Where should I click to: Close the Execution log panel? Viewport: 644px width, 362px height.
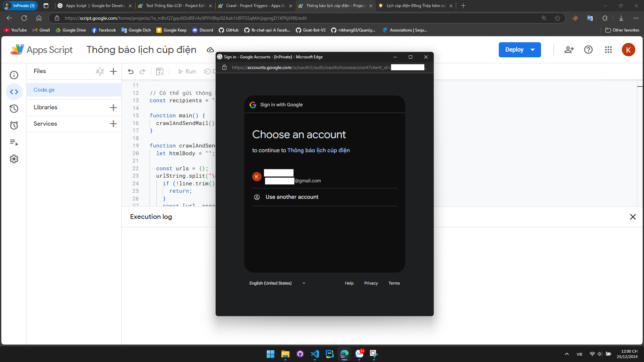coord(633,217)
